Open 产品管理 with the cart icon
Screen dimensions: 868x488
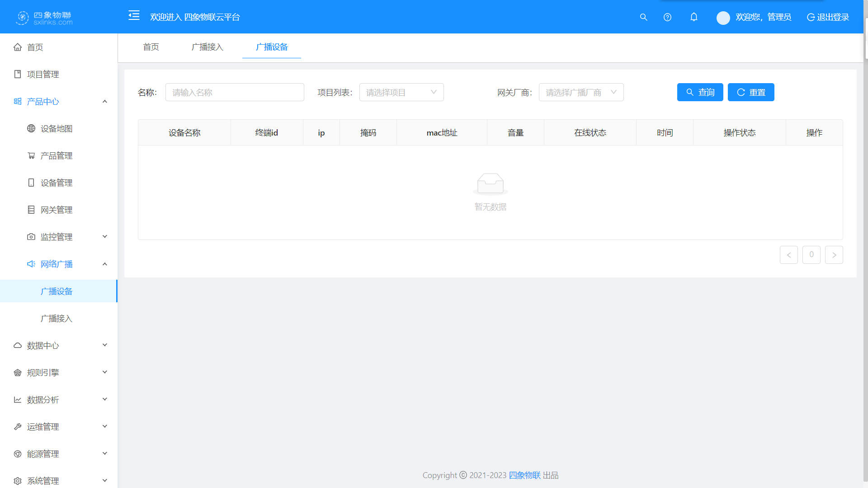57,156
